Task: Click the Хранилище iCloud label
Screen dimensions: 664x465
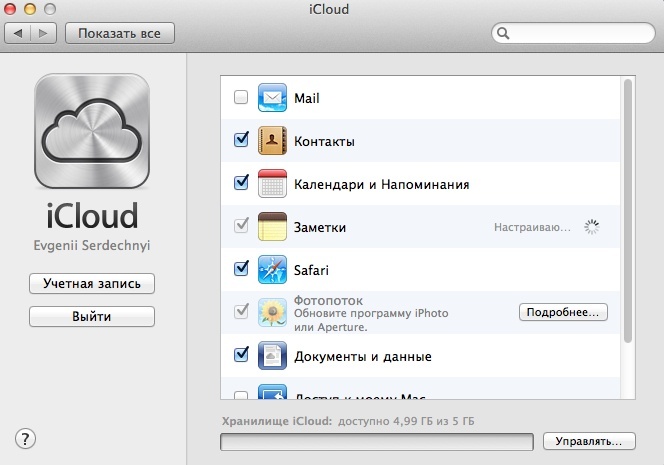Action: click(x=277, y=421)
